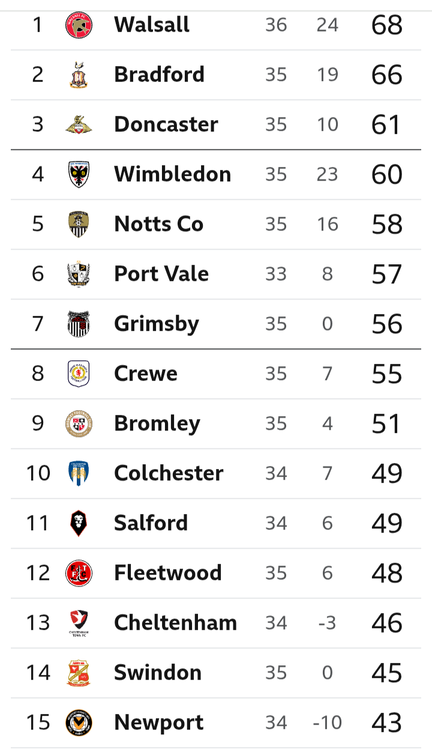Select the Colchester shield badge

coord(79,473)
